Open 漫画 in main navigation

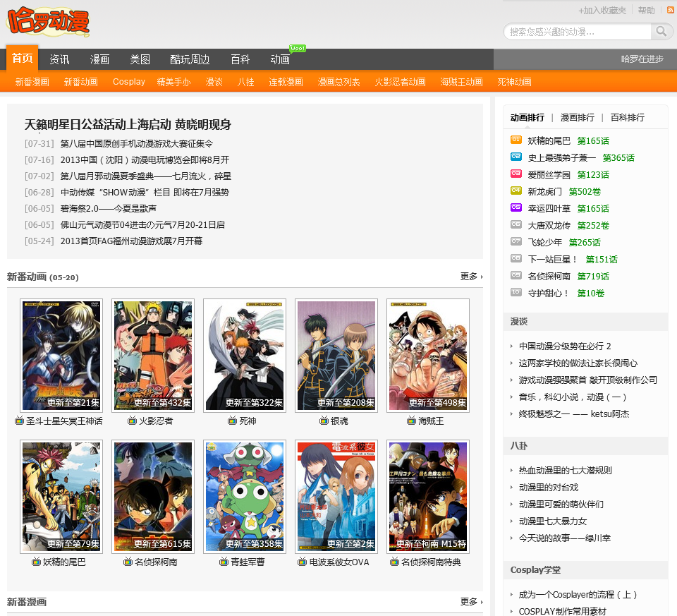pyautogui.click(x=99, y=59)
